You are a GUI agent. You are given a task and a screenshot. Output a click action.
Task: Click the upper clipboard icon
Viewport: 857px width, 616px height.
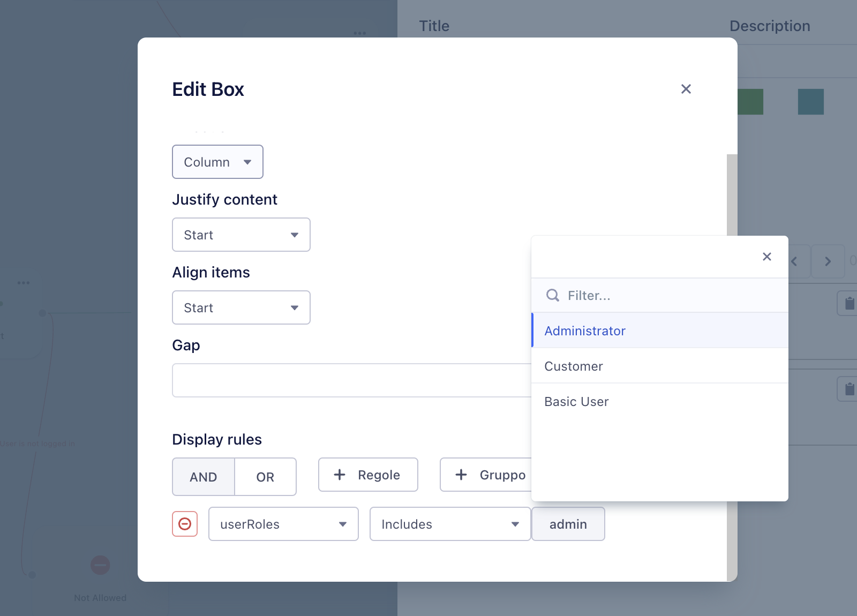(x=849, y=303)
